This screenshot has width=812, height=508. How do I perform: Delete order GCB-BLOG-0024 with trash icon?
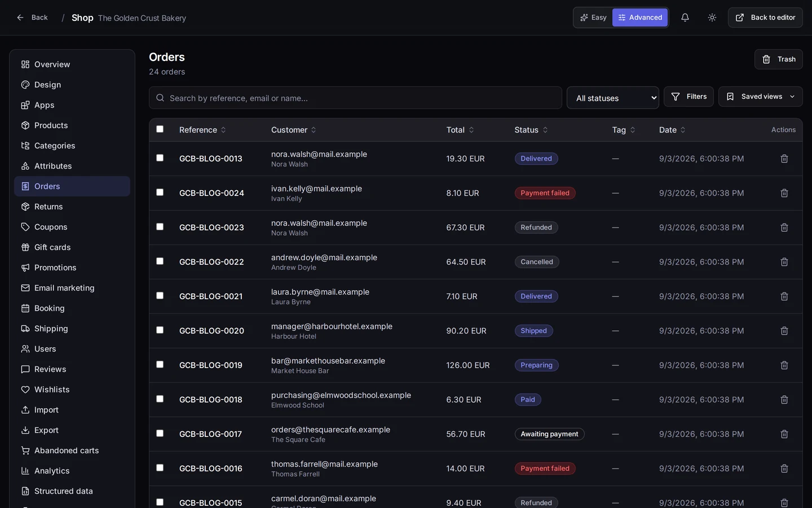[784, 193]
